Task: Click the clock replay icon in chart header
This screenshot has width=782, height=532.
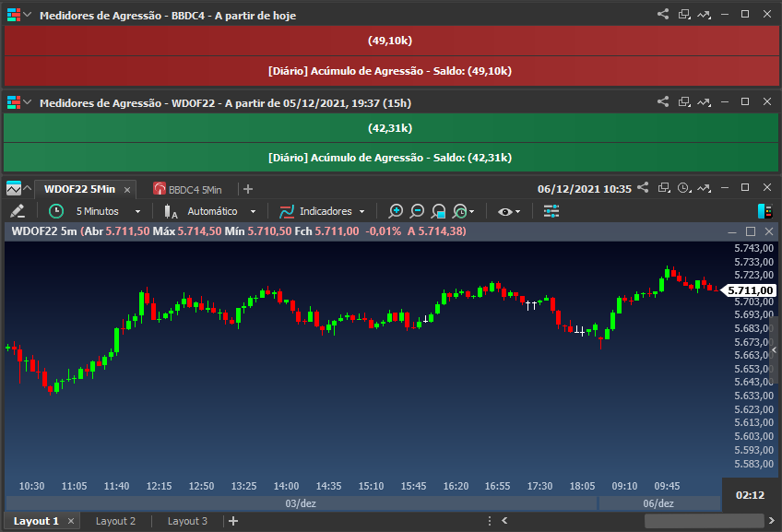Action: [684, 188]
